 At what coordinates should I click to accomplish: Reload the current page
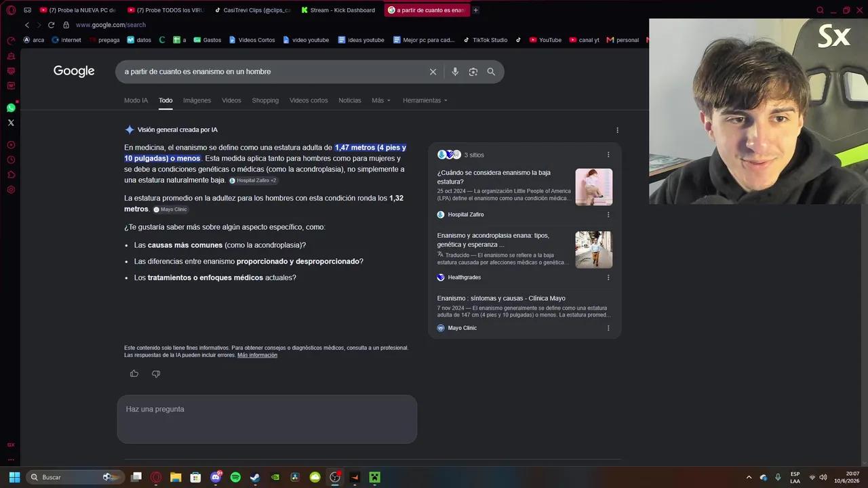(x=51, y=25)
